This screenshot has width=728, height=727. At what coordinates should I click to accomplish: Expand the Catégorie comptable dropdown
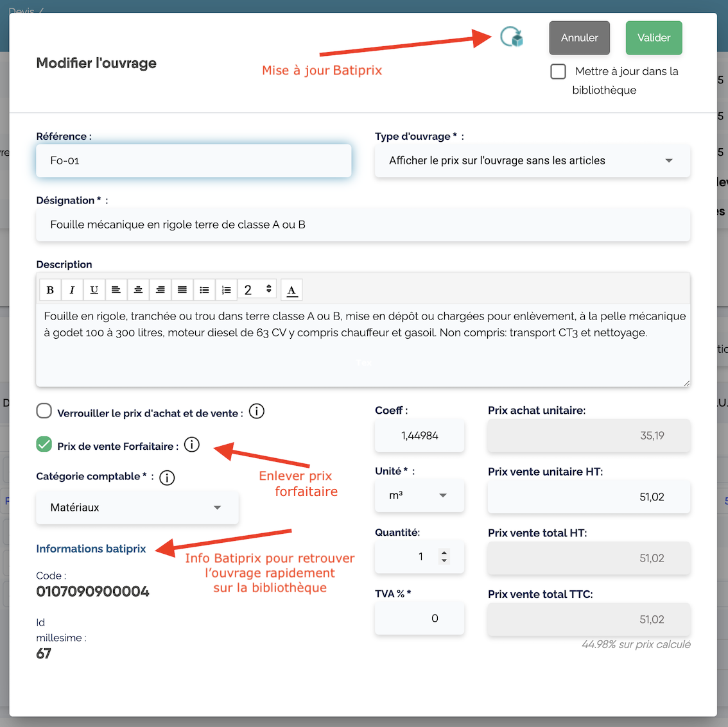pyautogui.click(x=137, y=508)
